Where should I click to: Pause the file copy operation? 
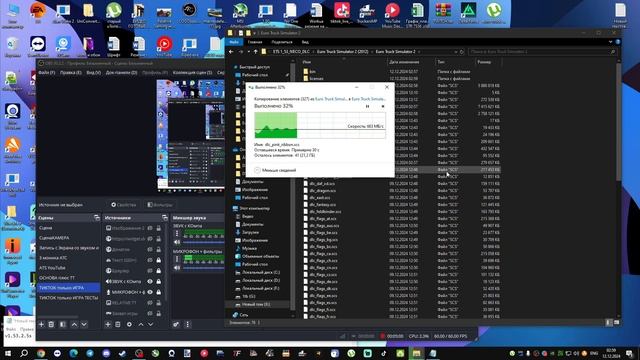click(367, 106)
